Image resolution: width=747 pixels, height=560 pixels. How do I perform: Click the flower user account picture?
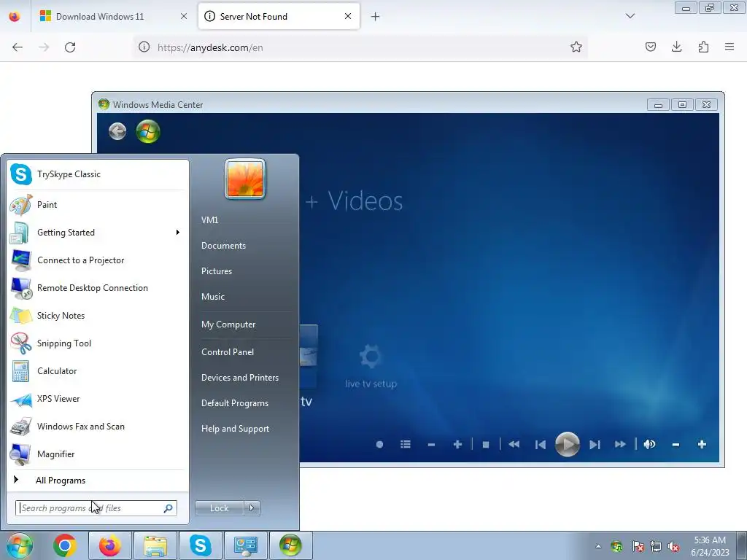(x=245, y=179)
